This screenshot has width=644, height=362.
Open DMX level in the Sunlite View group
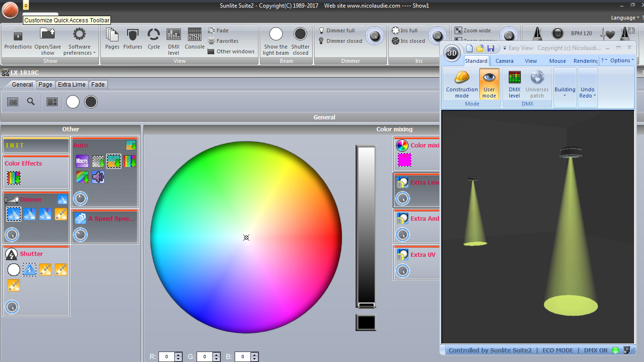(x=174, y=41)
